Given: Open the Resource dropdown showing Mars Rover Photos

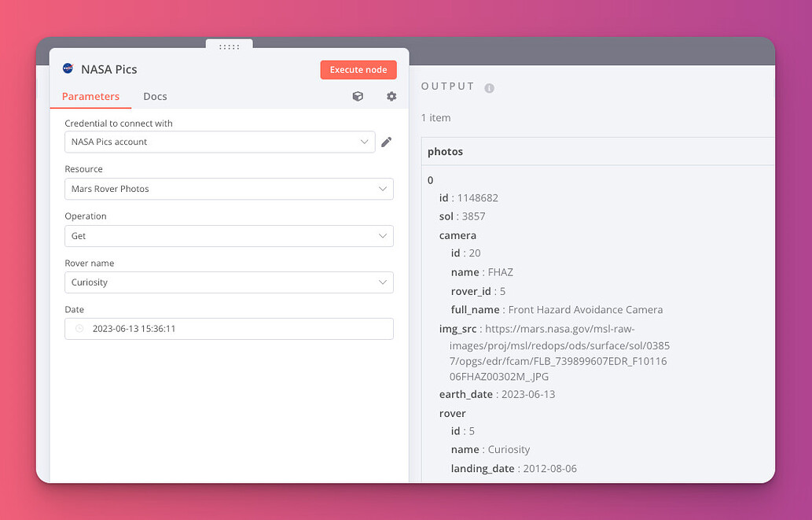Looking at the screenshot, I should point(228,189).
